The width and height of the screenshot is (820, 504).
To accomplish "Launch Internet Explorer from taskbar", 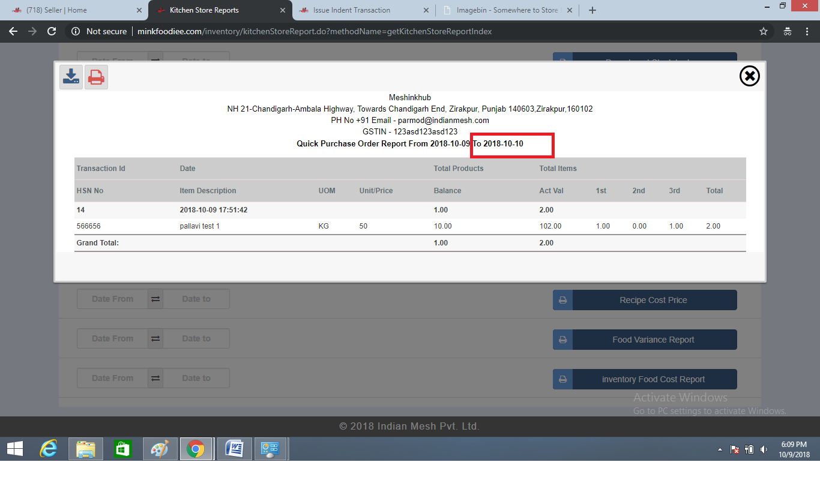I will (x=49, y=449).
